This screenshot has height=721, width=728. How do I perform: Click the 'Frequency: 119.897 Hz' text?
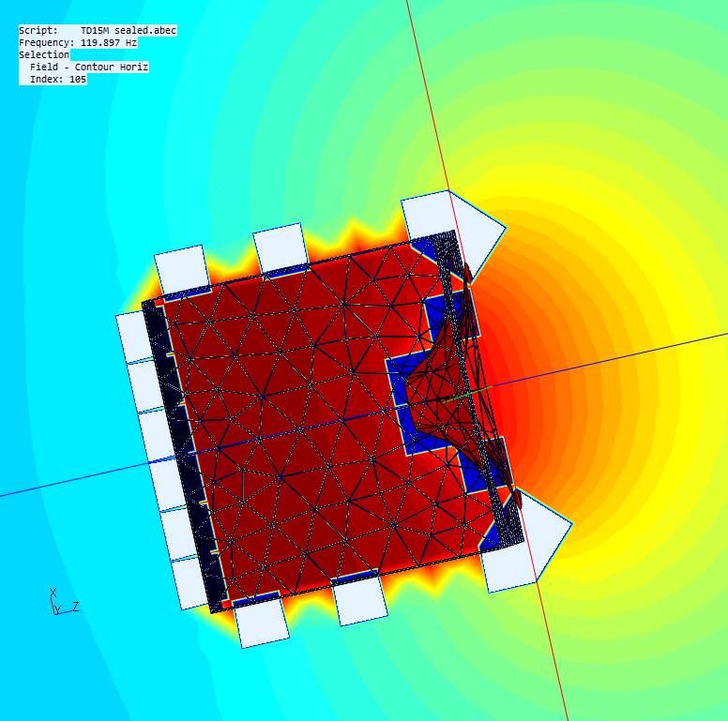point(78,43)
